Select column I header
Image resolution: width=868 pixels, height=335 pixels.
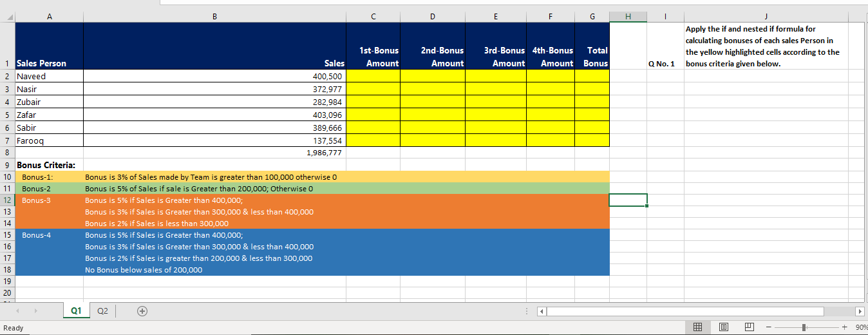click(x=665, y=17)
